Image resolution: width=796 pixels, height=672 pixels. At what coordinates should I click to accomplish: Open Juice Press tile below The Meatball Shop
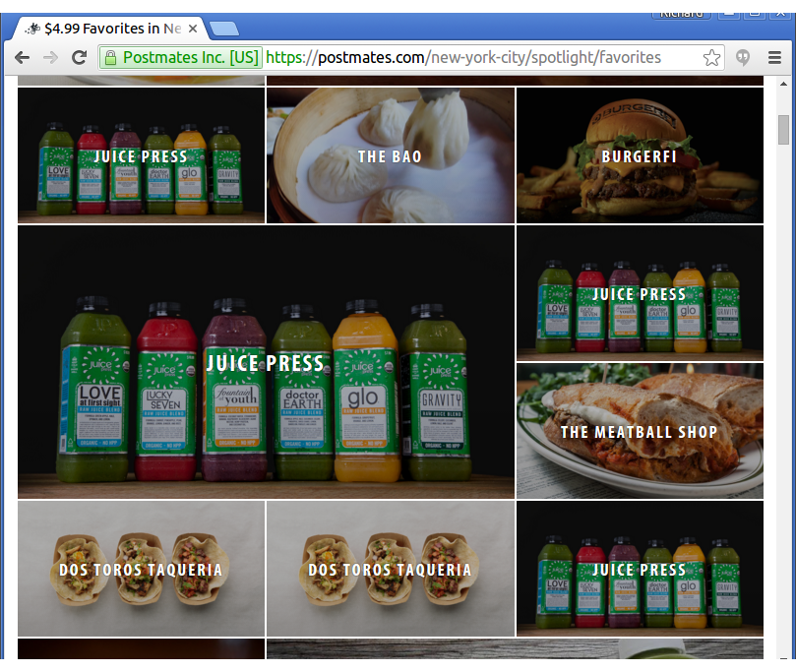pos(640,569)
